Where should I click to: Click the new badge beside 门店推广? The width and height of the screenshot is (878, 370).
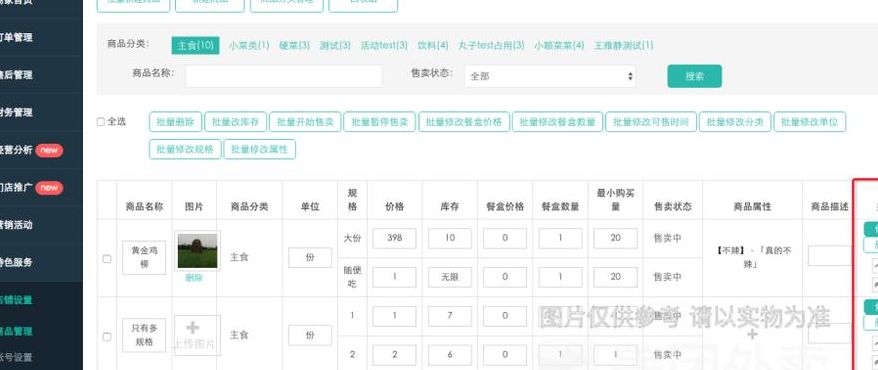coord(49,188)
